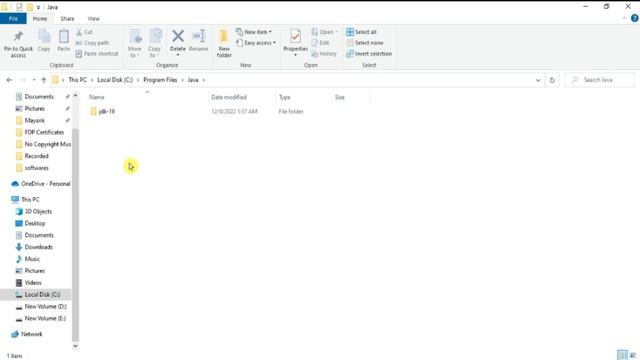Click Copy path in ribbon
The height and width of the screenshot is (360, 640).
(x=93, y=43)
